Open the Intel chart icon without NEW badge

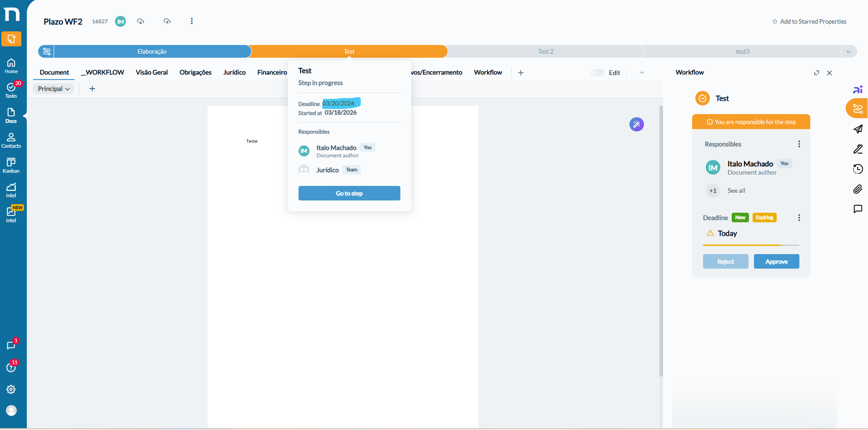11,190
